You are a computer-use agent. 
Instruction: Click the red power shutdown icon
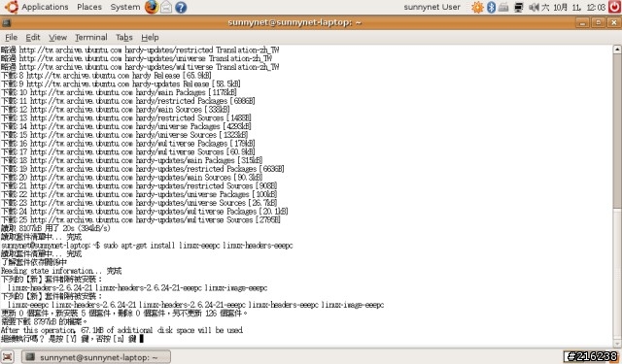point(614,7)
